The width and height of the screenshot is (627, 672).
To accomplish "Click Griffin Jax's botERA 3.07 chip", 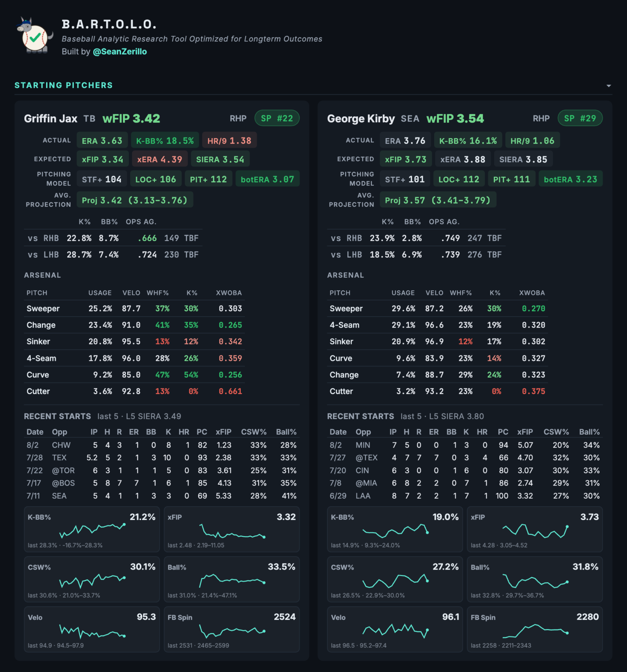I will (x=268, y=179).
